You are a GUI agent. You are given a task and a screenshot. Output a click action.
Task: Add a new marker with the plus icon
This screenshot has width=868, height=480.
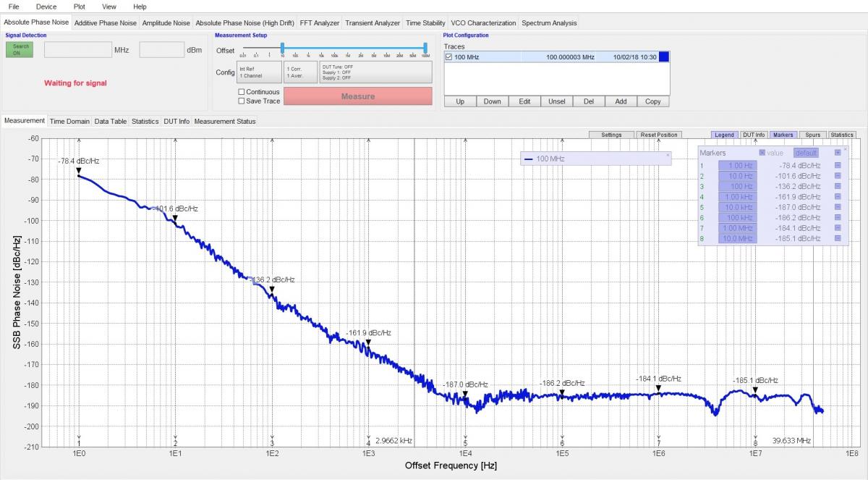pyautogui.click(x=838, y=153)
